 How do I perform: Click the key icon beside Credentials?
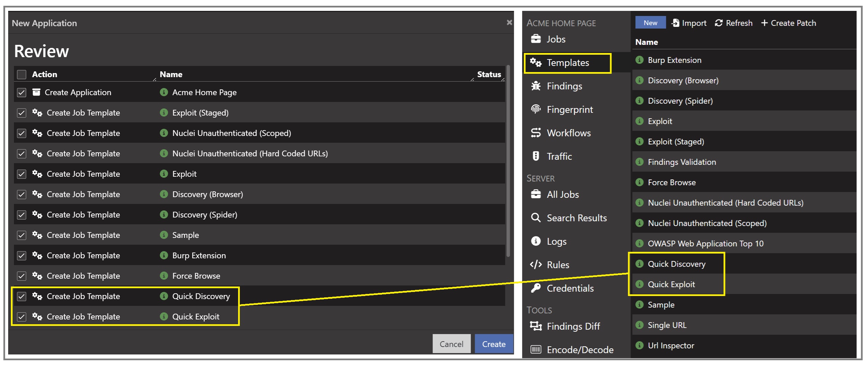[536, 288]
